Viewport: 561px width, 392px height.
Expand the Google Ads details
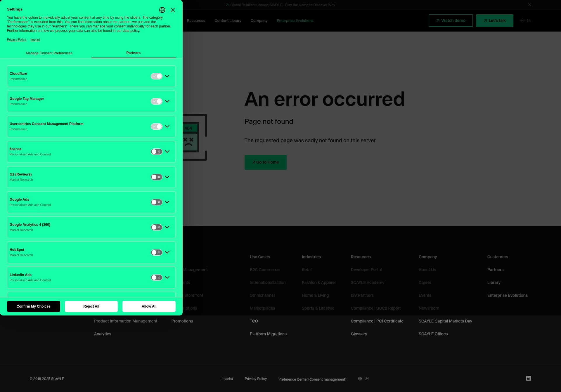tap(167, 202)
